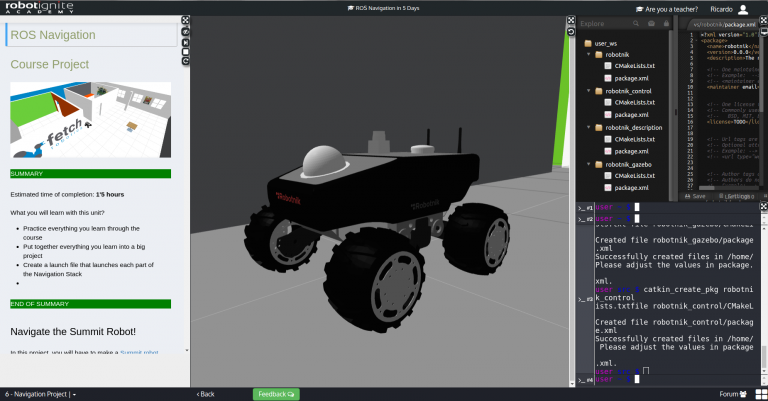
Task: Reset the simulation with the circular arrow icon
Action: point(571,31)
